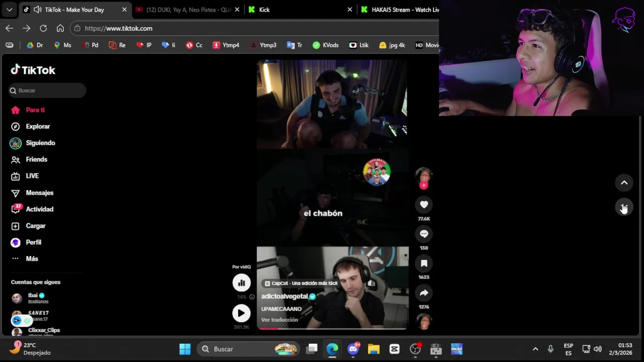Image resolution: width=644 pixels, height=362 pixels.
Task: Open the creator avatar beside the video
Action: pyautogui.click(x=424, y=175)
